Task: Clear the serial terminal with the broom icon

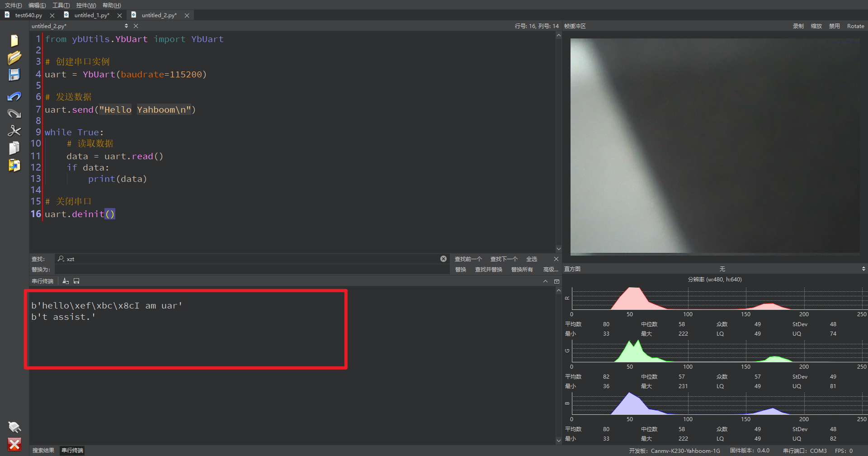Action: tap(66, 281)
